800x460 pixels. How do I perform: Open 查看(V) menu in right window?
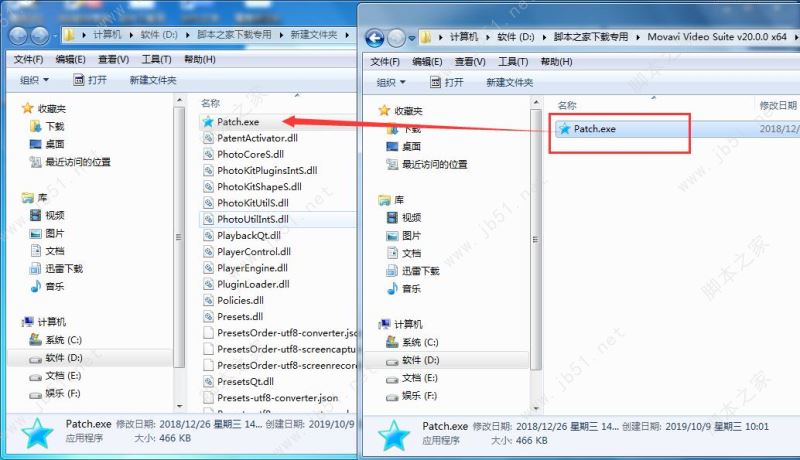coord(470,62)
